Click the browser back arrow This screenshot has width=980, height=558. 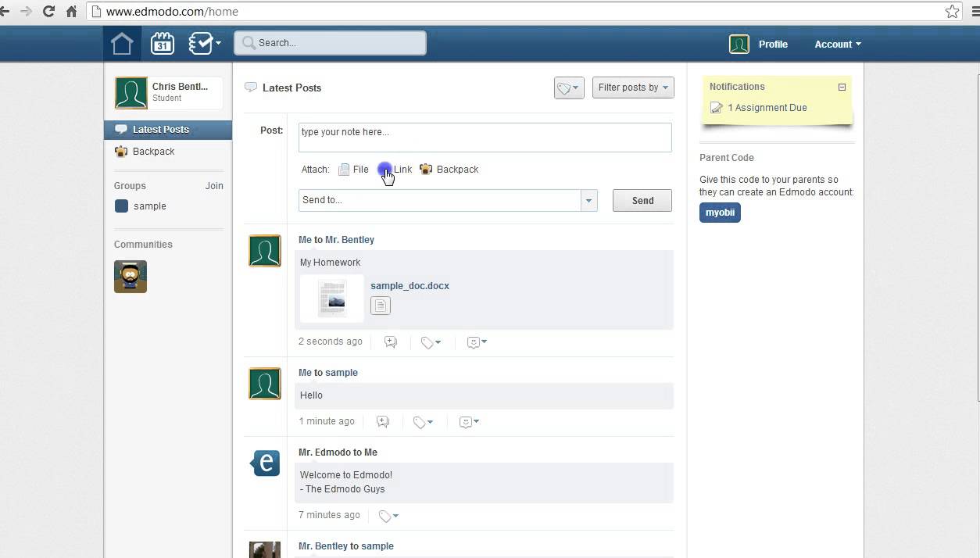coord(5,12)
